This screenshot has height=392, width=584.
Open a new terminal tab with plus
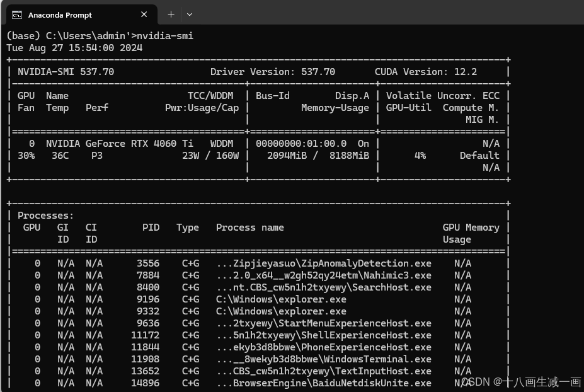pos(171,14)
